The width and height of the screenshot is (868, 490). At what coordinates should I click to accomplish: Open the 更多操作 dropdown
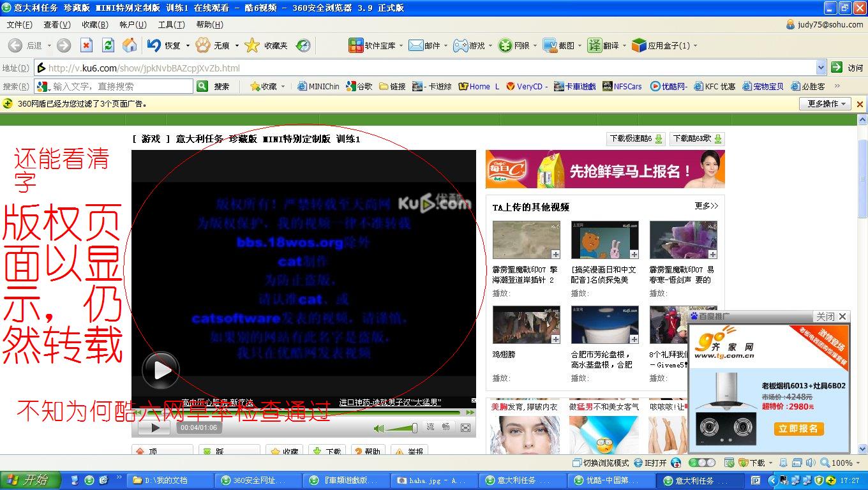click(825, 104)
